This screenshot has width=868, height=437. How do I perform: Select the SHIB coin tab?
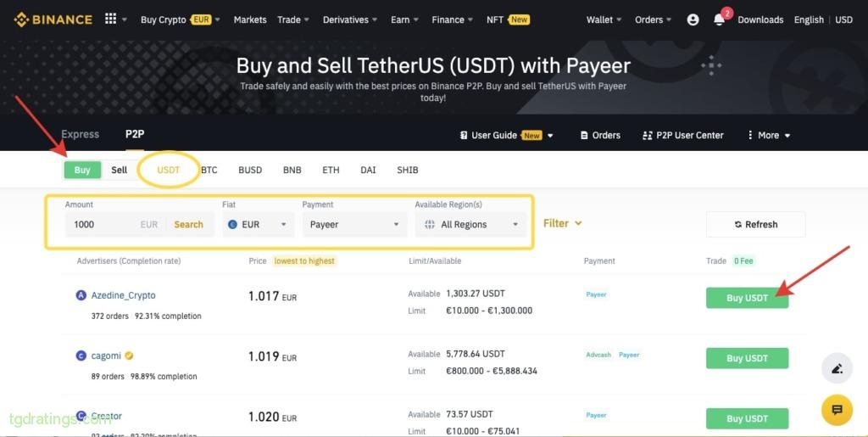click(408, 170)
